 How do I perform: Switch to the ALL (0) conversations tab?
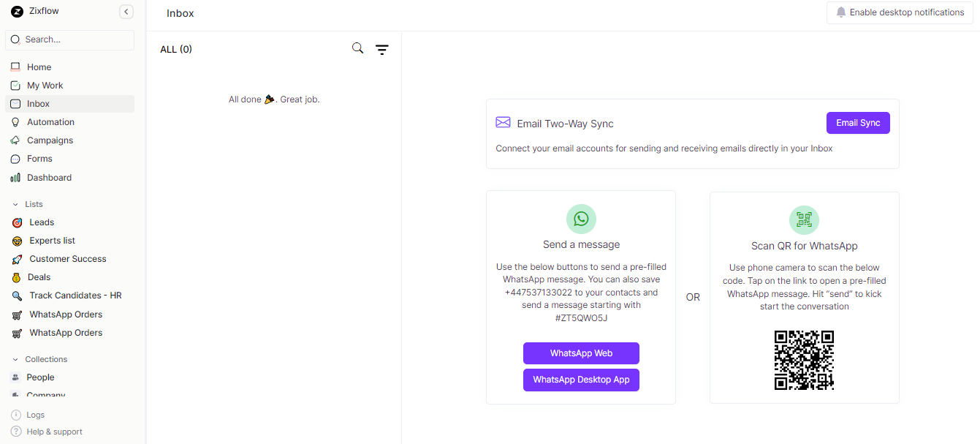175,48
